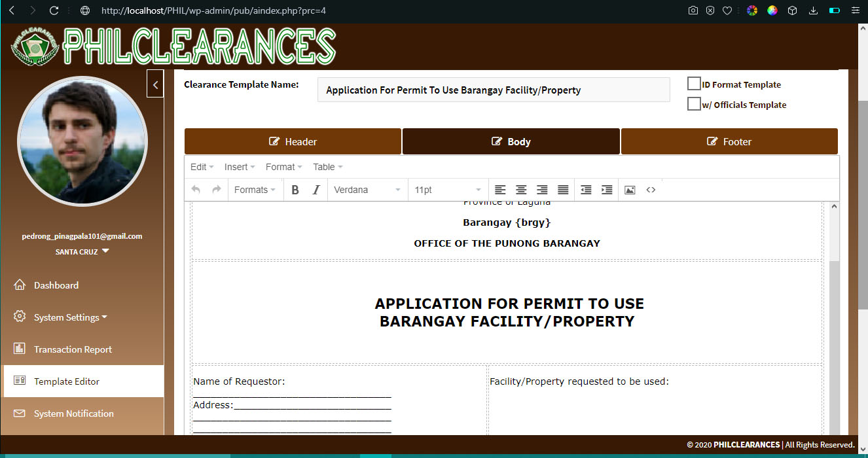Viewport: 868px width, 458px height.
Task: Expand the SANTA CRUZ location dropdown
Action: tap(82, 251)
